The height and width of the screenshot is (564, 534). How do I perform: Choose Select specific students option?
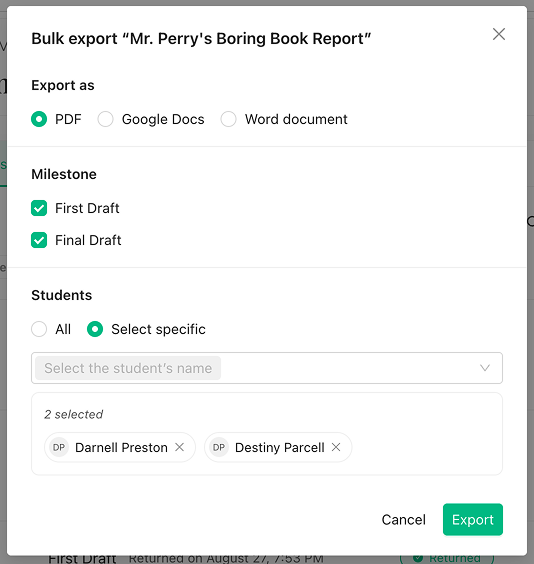tap(95, 329)
